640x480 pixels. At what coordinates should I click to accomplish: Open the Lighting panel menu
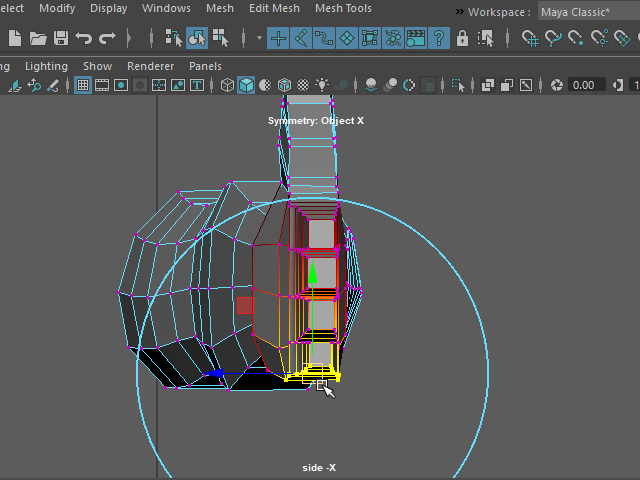coord(46,66)
